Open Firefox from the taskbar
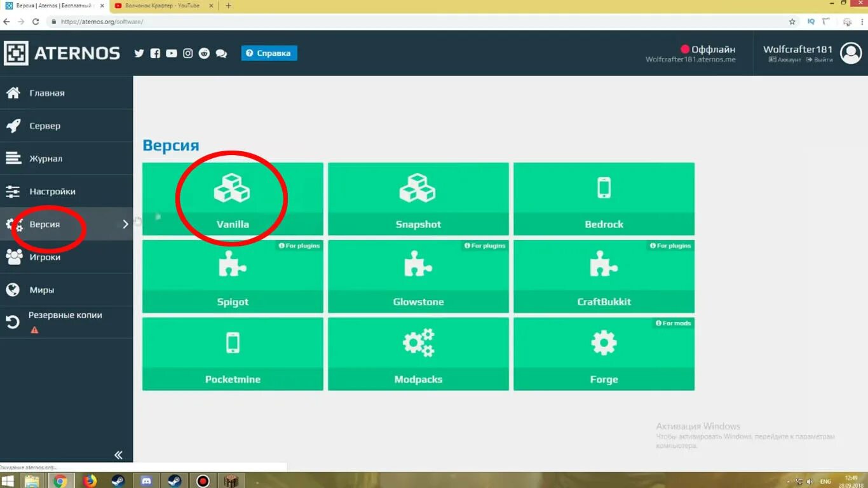The width and height of the screenshot is (868, 488). point(90,481)
